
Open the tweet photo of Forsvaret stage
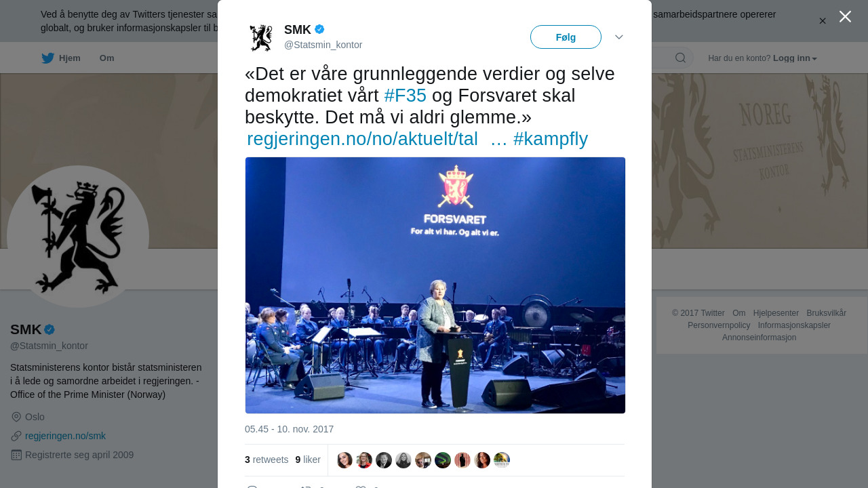click(x=435, y=285)
